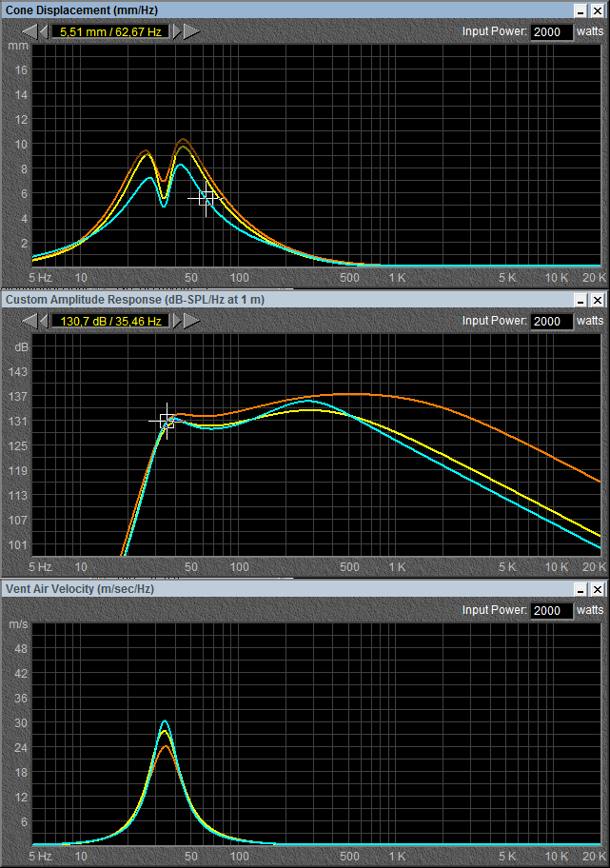Close the Custom Amplitude Response window

coord(598,300)
